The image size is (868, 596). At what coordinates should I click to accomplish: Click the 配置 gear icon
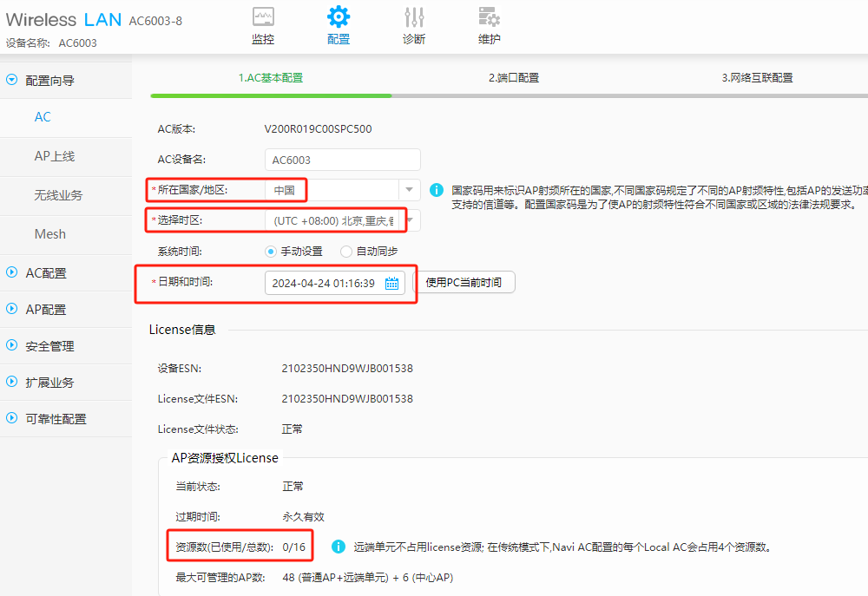[339, 17]
